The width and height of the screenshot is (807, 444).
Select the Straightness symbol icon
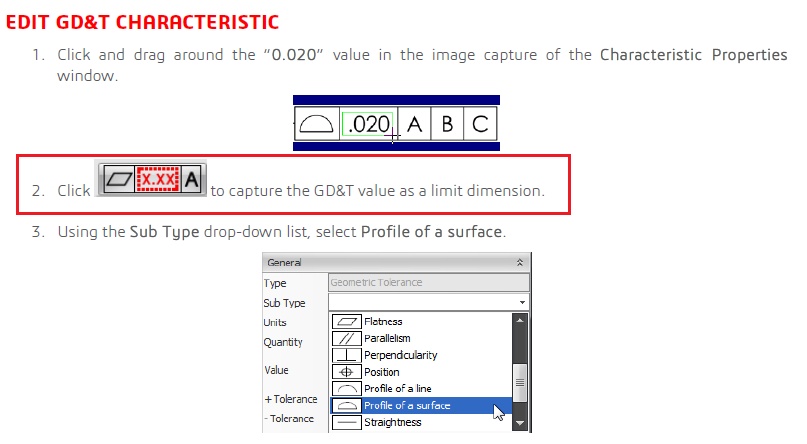pos(346,422)
